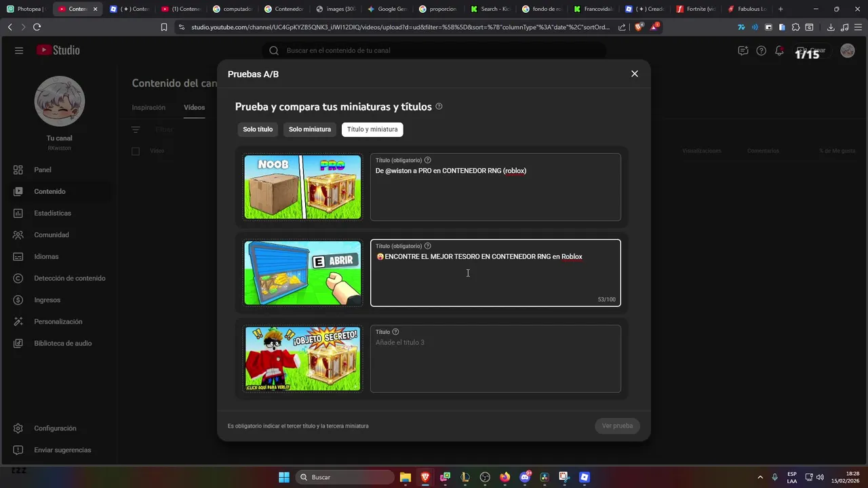Image resolution: width=868 pixels, height=488 pixels.
Task: Select the Título y miniatura option
Action: [x=372, y=129]
